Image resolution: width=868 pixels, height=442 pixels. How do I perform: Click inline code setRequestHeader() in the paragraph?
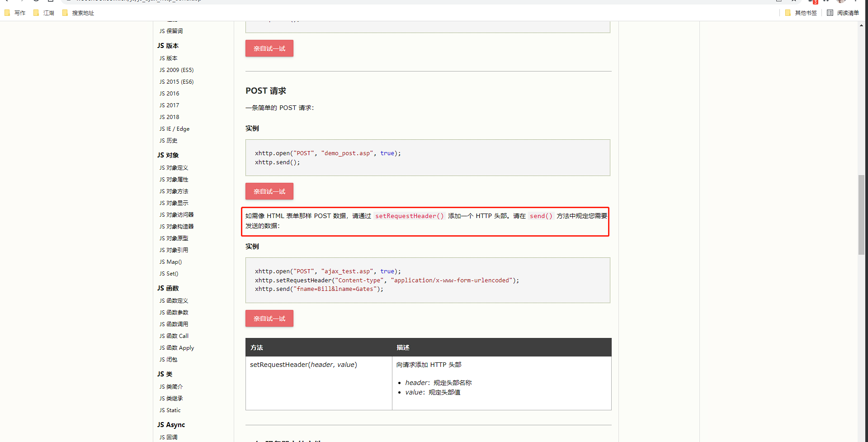[x=410, y=216]
